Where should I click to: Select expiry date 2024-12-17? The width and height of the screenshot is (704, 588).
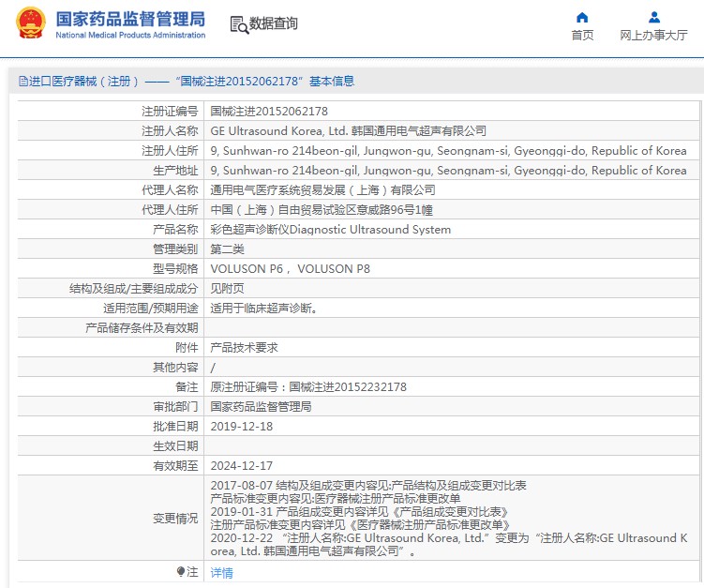(242, 466)
